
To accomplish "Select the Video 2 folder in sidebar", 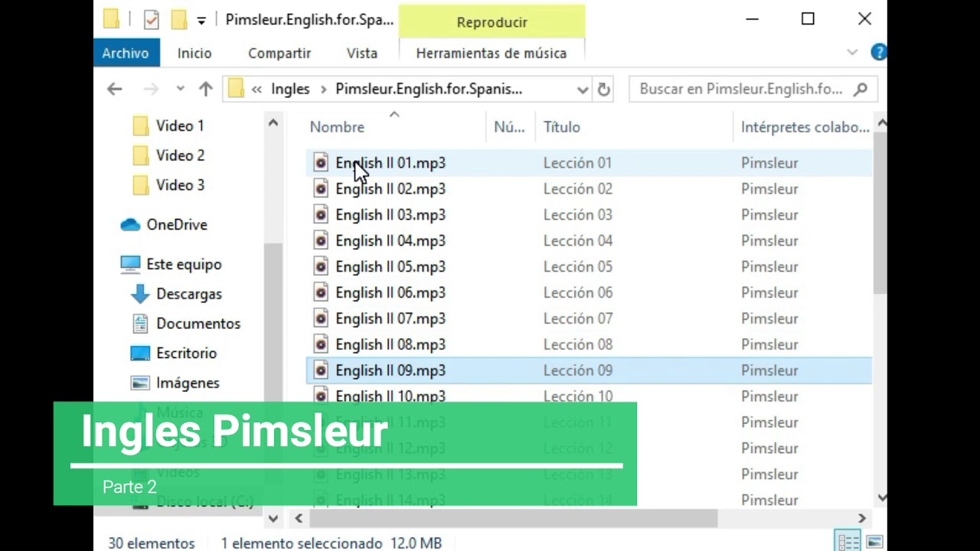I will (x=180, y=155).
